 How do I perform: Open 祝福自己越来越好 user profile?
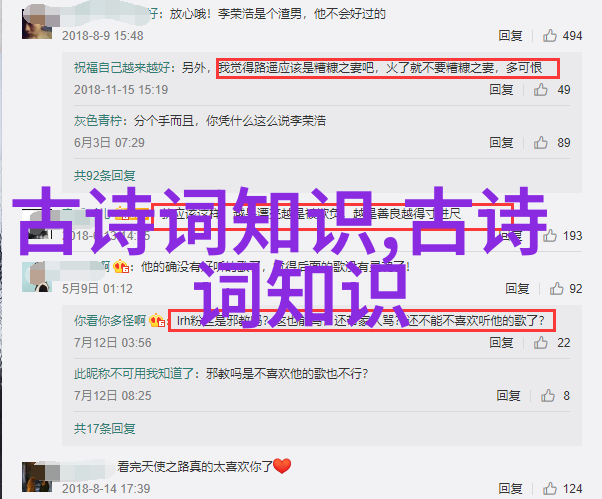tap(122, 68)
